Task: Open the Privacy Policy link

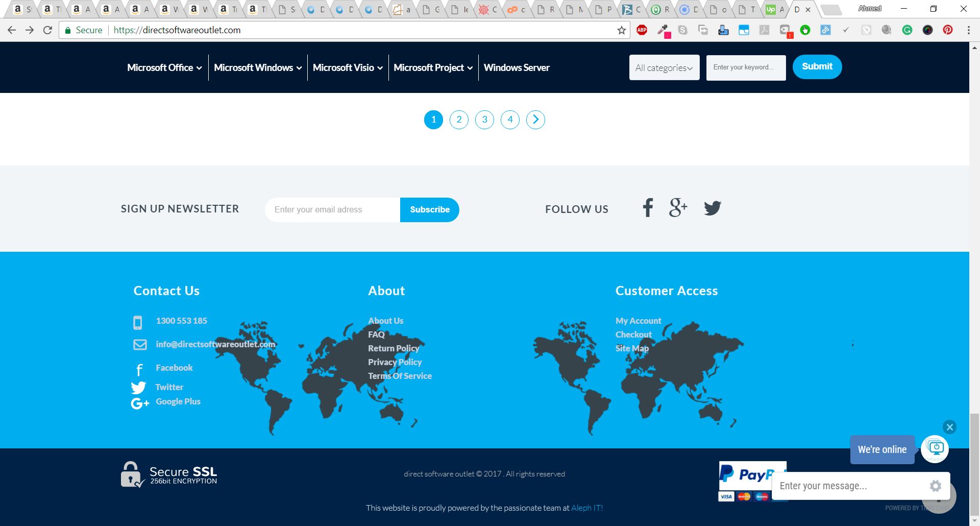Action: (x=395, y=362)
